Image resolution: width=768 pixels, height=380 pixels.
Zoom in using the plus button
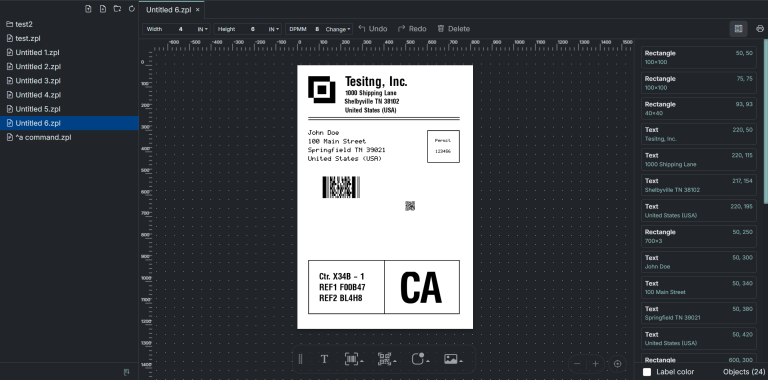pos(596,363)
